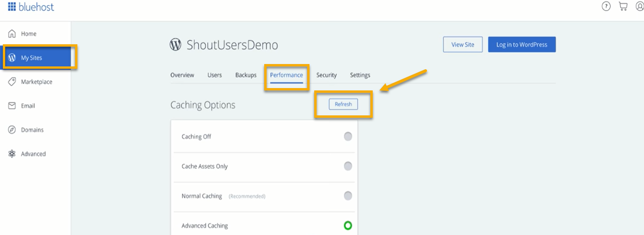Viewport: 644px width, 235px height.
Task: Click the Log in to WordPress button
Action: pyautogui.click(x=522, y=45)
